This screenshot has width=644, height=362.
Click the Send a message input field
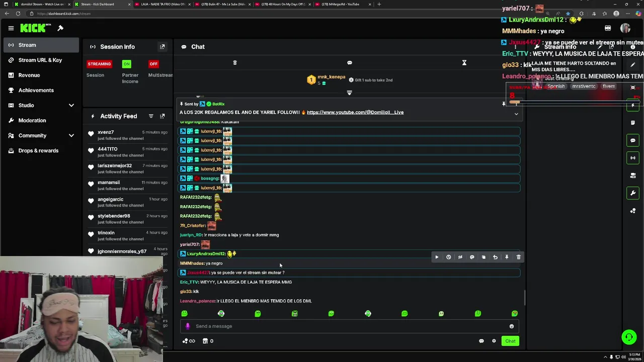[349, 326]
